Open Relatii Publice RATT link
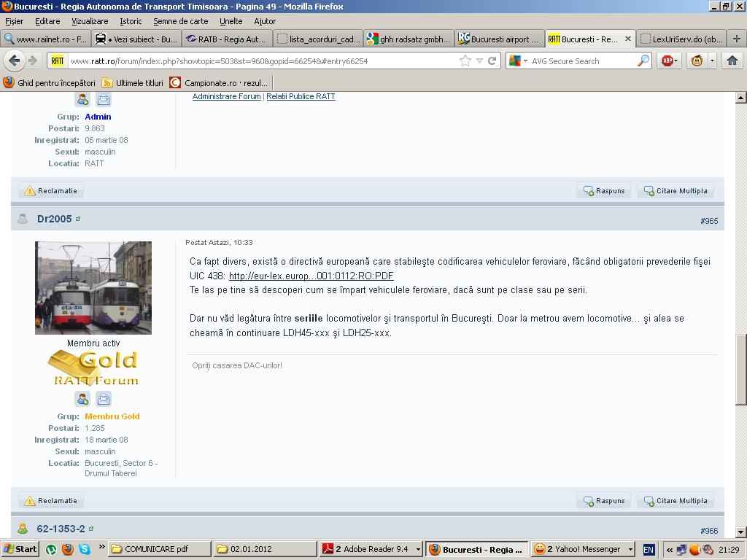The width and height of the screenshot is (747, 560). click(x=301, y=96)
